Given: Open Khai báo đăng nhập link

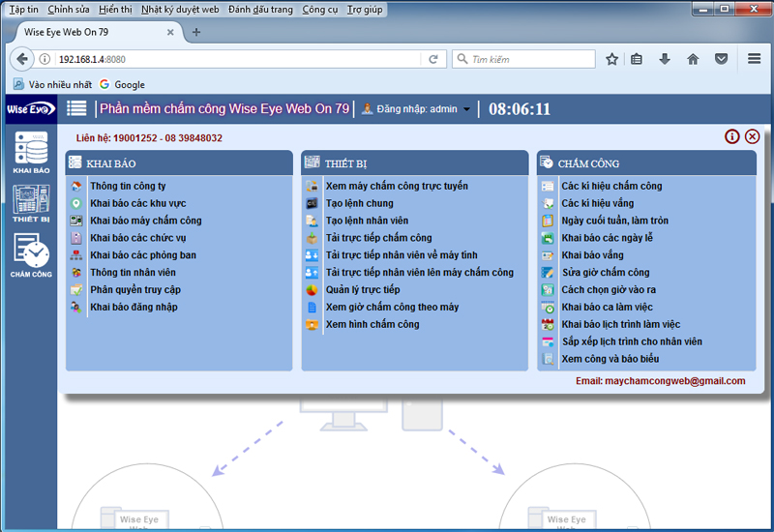Looking at the screenshot, I should (134, 307).
